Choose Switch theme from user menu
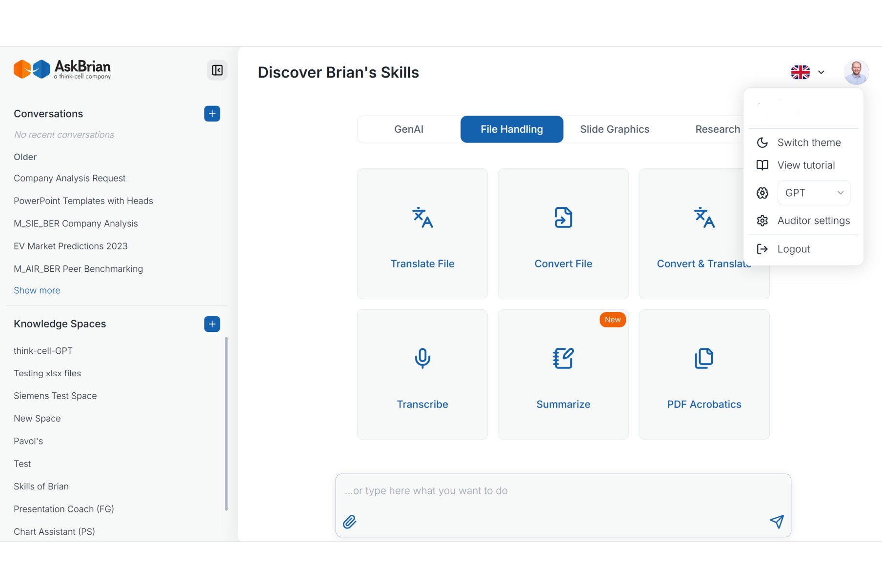The width and height of the screenshot is (882, 588). 803,142
